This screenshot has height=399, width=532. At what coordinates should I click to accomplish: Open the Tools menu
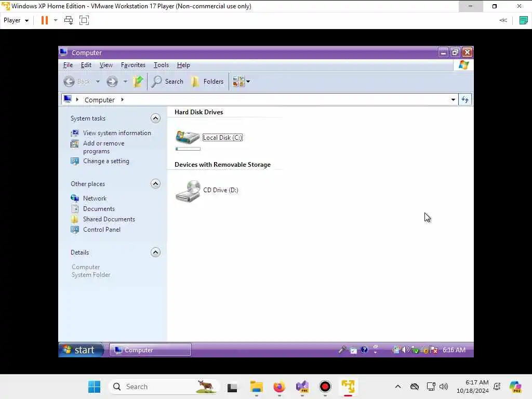click(x=161, y=65)
